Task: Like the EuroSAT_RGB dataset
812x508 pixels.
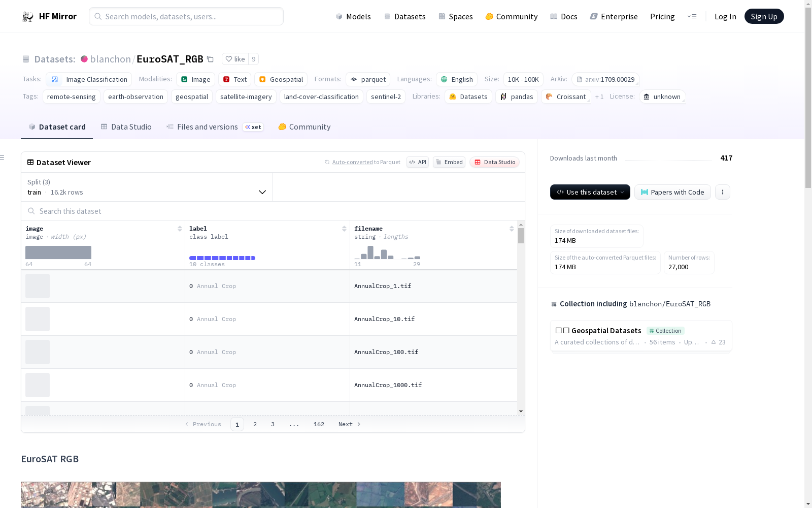Action: 235,59
